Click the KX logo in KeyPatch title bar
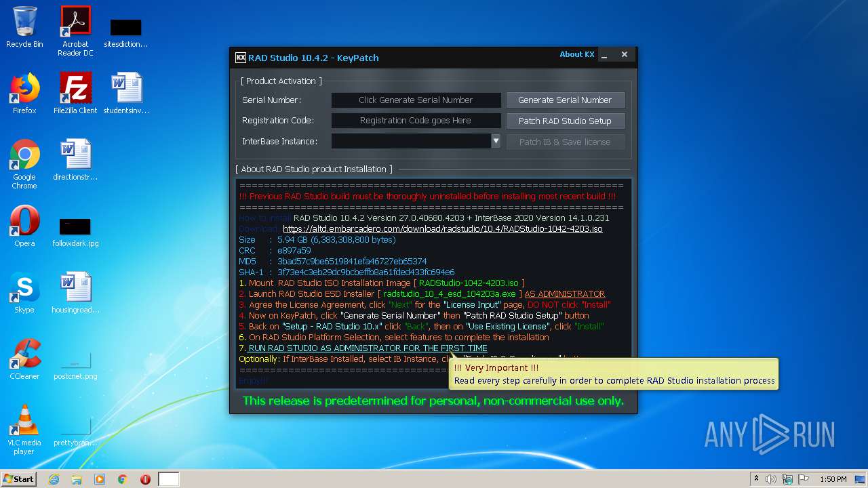This screenshot has width=868, height=488. (x=240, y=58)
